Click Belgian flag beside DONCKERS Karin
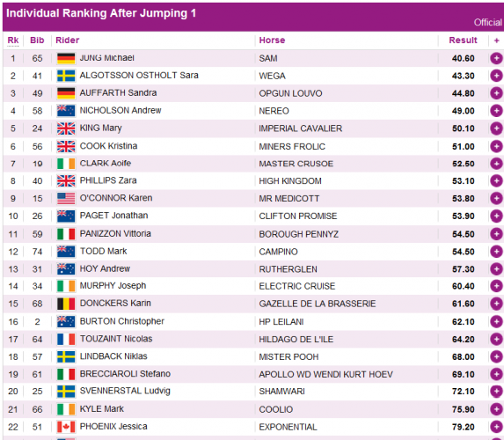Image resolution: width=504 pixels, height=440 pixels. click(x=66, y=304)
